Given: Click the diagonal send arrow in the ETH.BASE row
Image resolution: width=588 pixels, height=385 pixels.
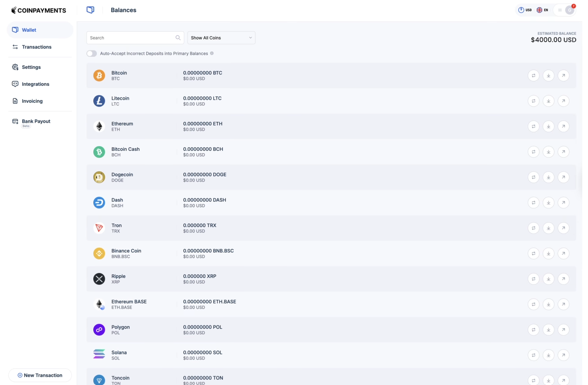Looking at the screenshot, I should (563, 305).
